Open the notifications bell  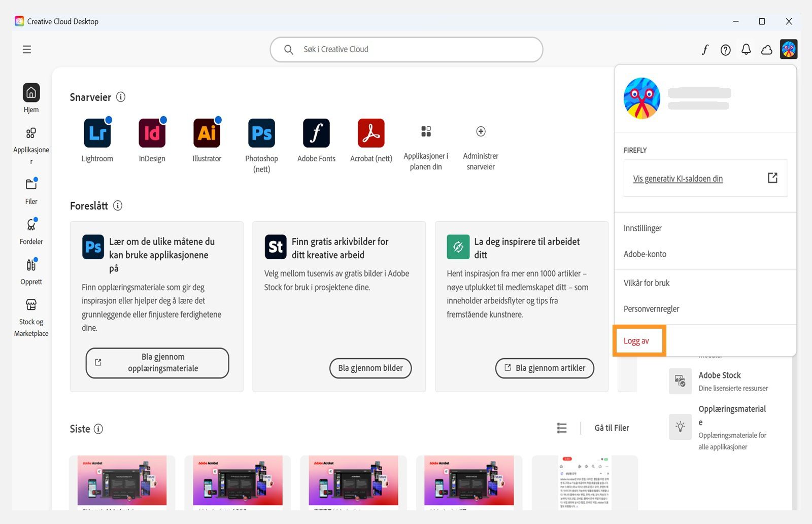click(x=746, y=49)
